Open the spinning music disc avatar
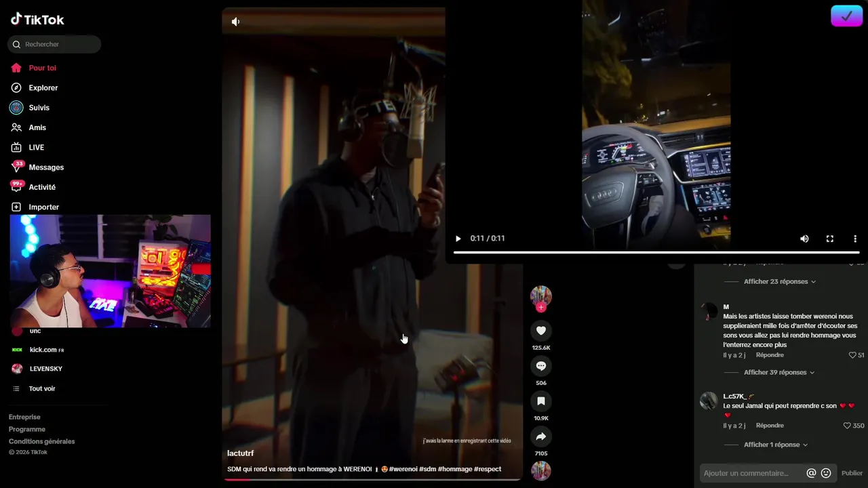Screen dimensions: 868x488 click(540, 470)
